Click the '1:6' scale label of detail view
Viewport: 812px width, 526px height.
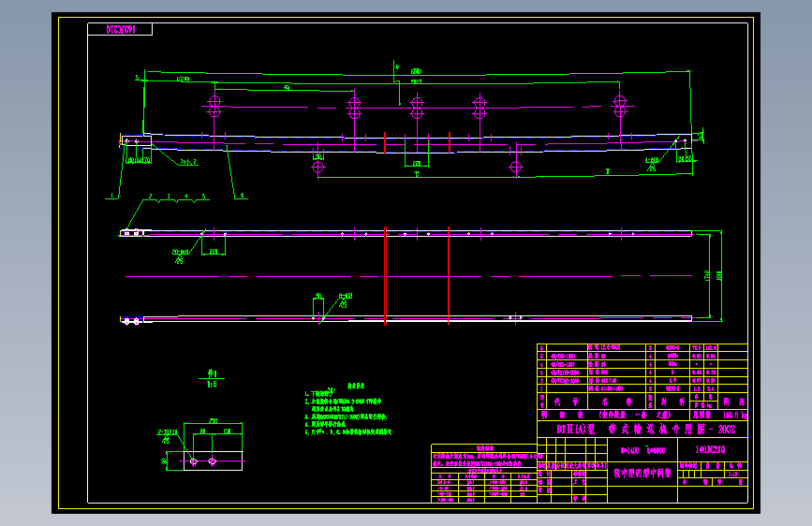pyautogui.click(x=212, y=385)
